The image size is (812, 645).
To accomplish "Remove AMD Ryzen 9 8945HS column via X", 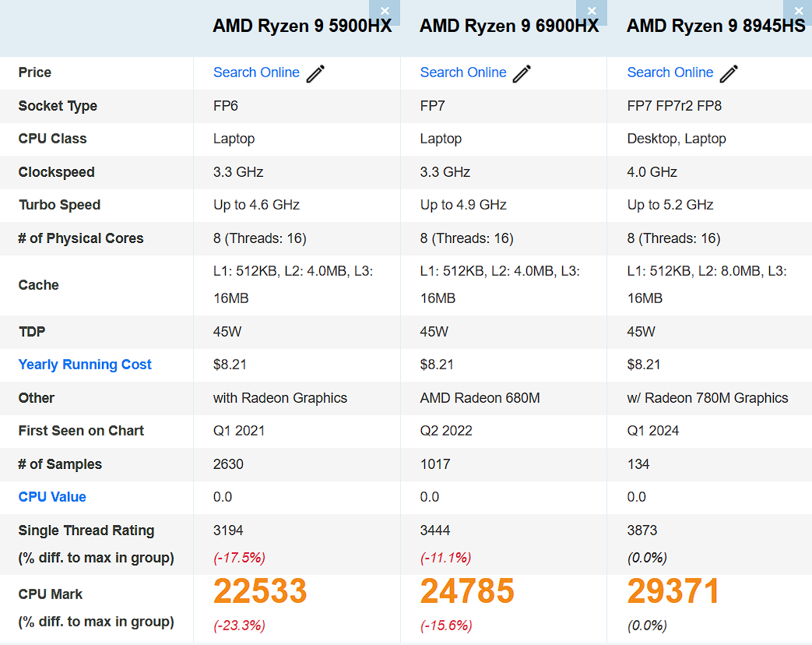I will pos(798,12).
